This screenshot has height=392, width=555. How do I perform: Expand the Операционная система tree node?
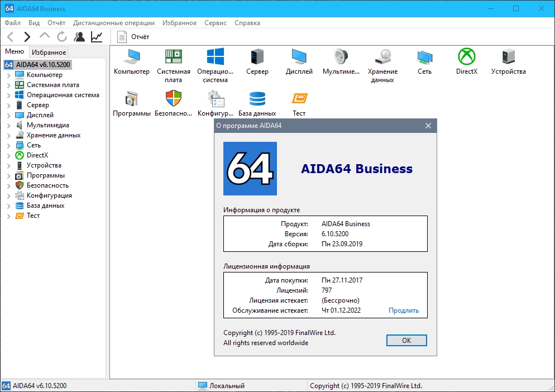9,95
